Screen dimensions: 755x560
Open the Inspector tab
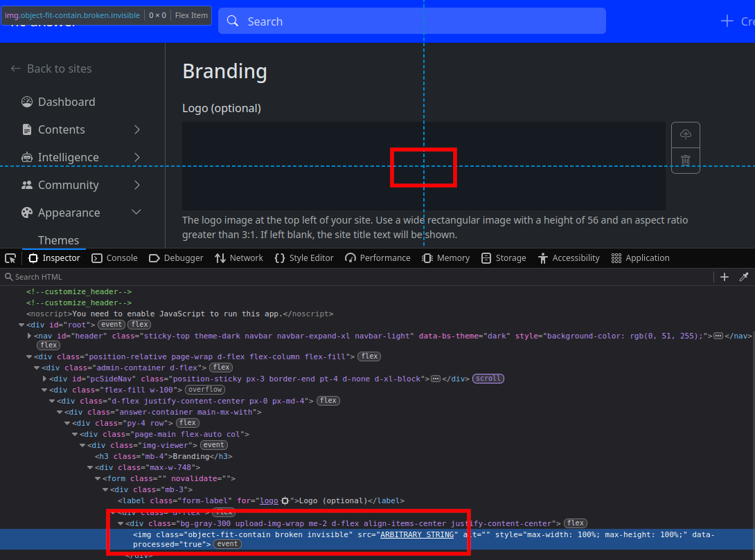click(x=54, y=258)
